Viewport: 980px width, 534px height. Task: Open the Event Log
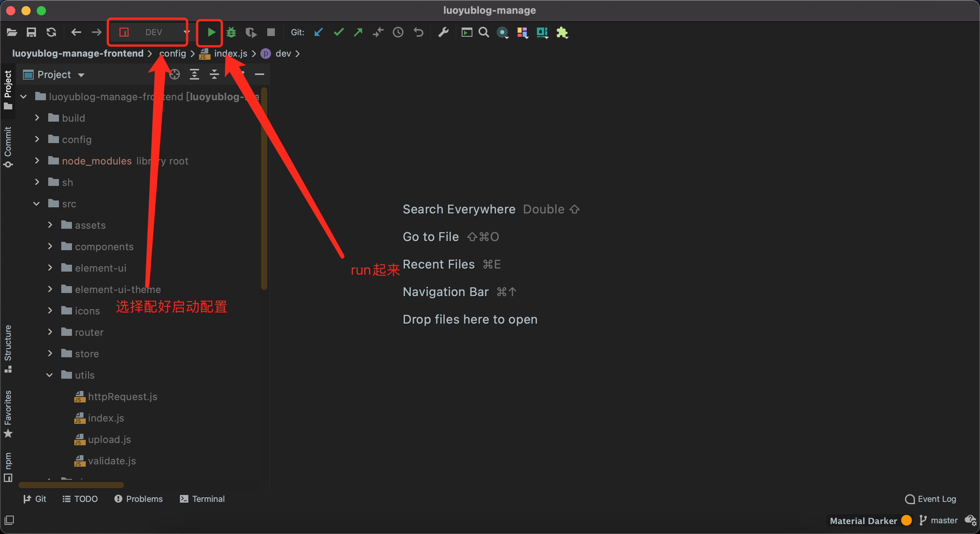931,499
